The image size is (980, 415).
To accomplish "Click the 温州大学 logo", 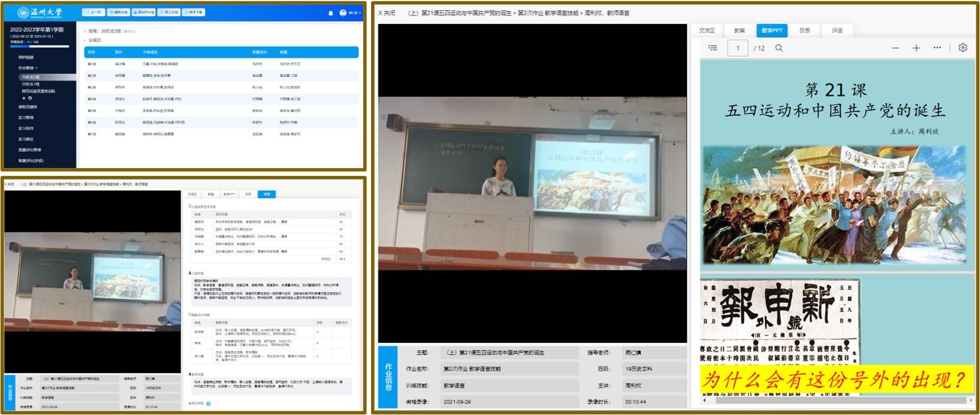I will (40, 12).
